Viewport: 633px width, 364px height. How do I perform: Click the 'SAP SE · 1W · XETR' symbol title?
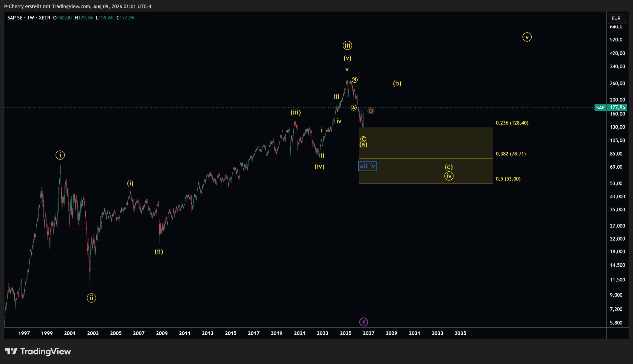pos(29,18)
